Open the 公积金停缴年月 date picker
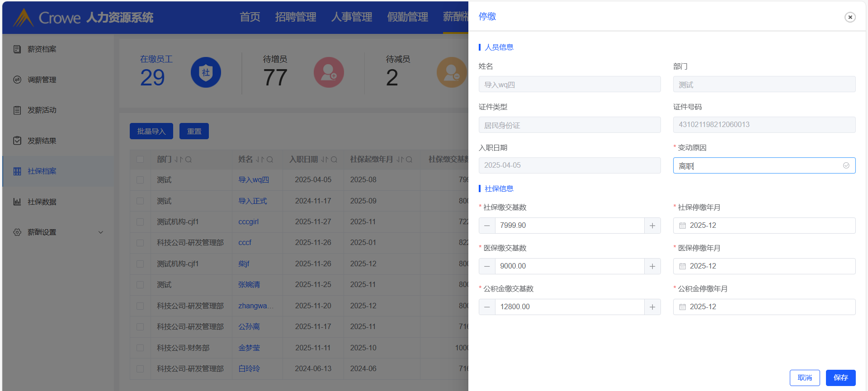Screen dimensions: 868x391 click(x=764, y=307)
